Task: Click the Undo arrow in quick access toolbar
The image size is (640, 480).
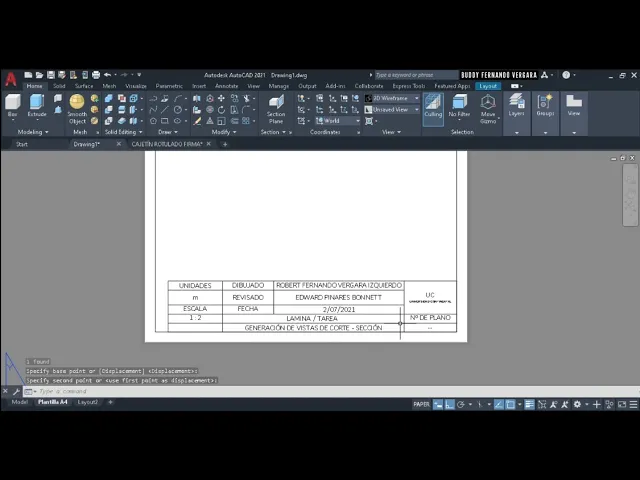Action: pos(107,75)
